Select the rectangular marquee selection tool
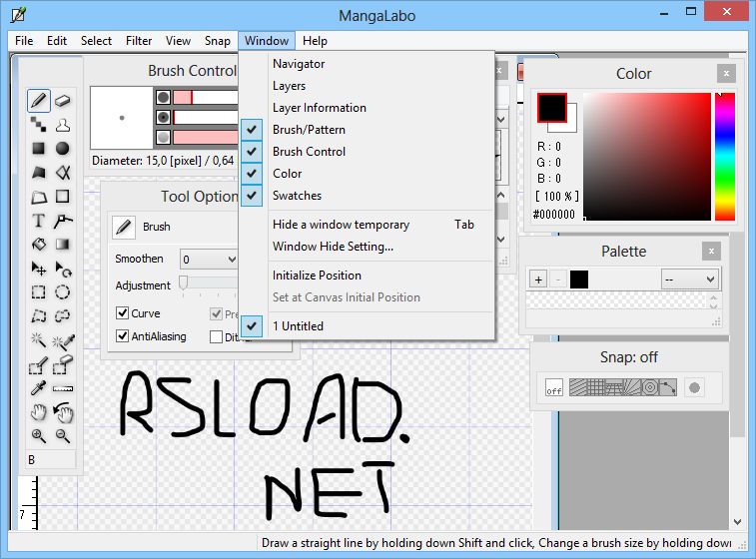The image size is (756, 559). 39,292
